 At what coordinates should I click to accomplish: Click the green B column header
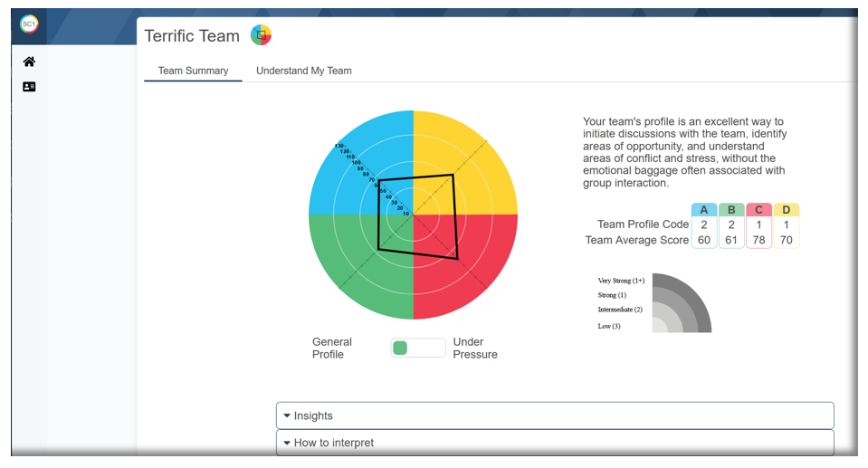click(731, 210)
